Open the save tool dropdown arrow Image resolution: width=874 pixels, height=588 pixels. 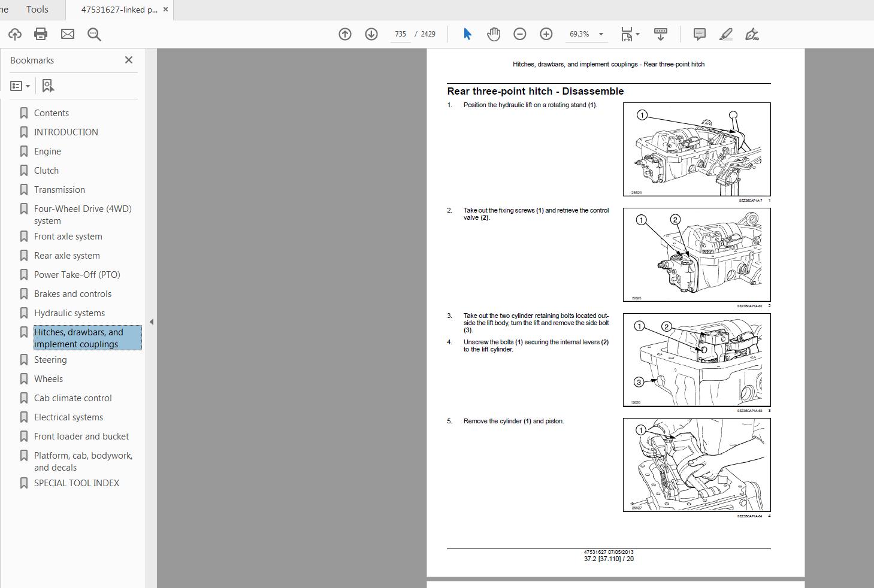[637, 34]
